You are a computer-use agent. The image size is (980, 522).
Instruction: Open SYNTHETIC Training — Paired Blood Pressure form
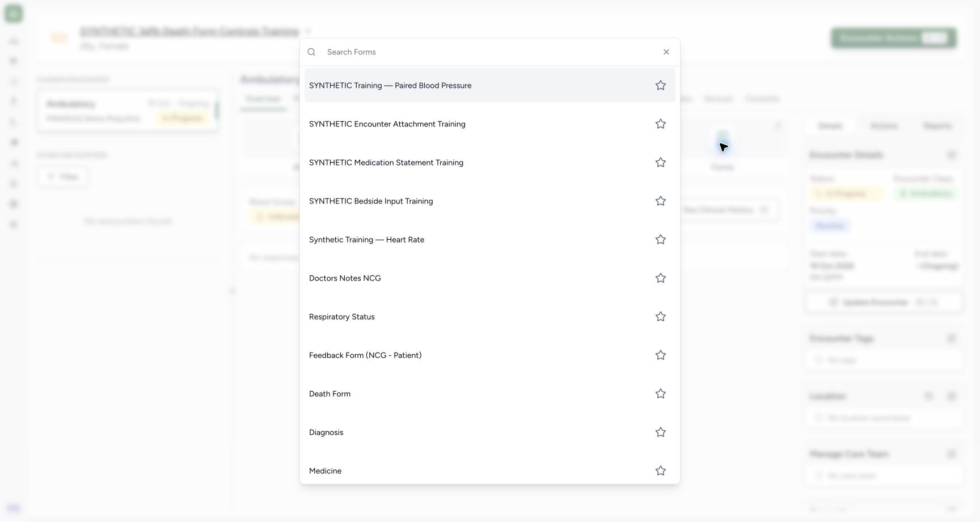[x=490, y=86]
